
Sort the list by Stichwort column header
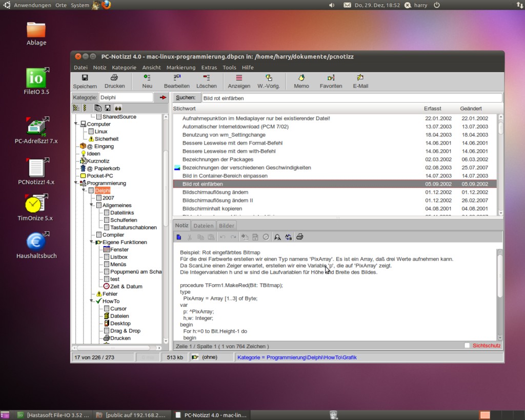[185, 109]
